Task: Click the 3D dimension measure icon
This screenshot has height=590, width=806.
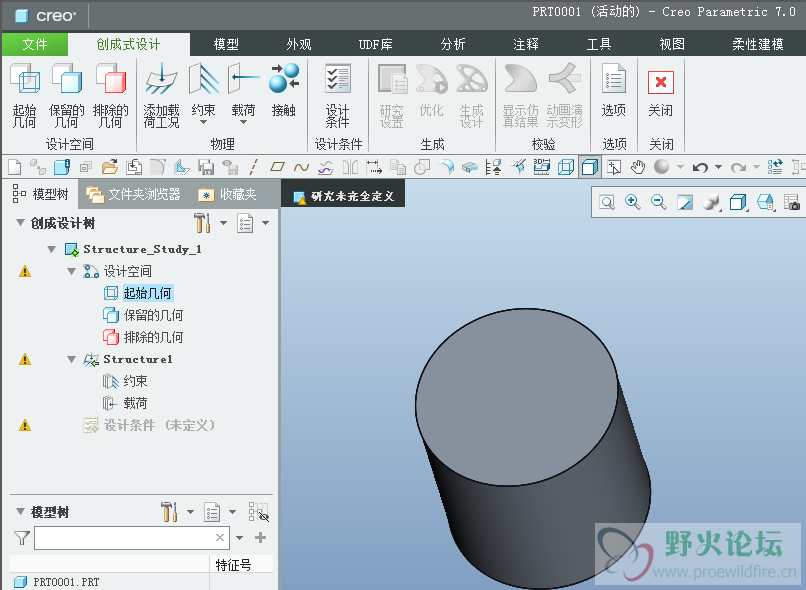Action: pyautogui.click(x=542, y=167)
